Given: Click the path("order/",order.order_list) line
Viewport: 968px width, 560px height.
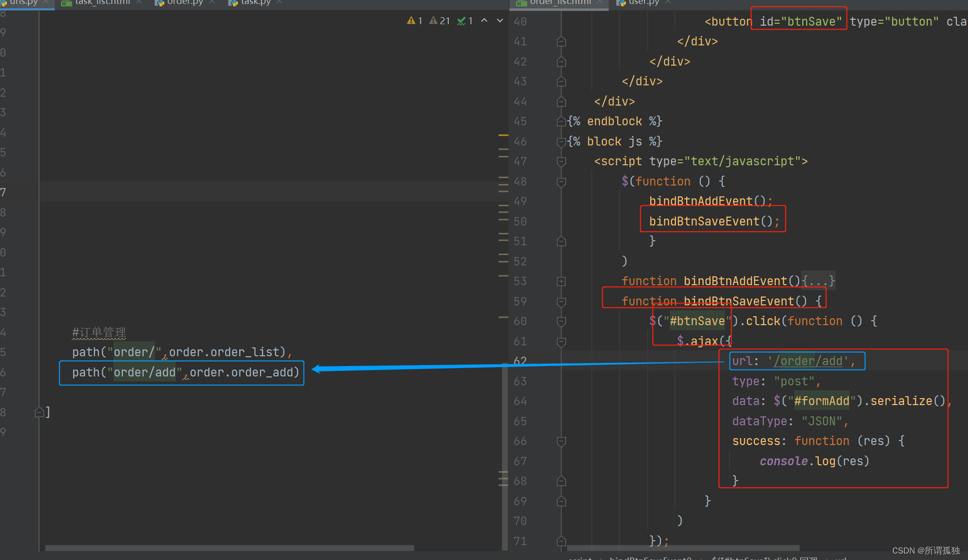Looking at the screenshot, I should pos(182,352).
